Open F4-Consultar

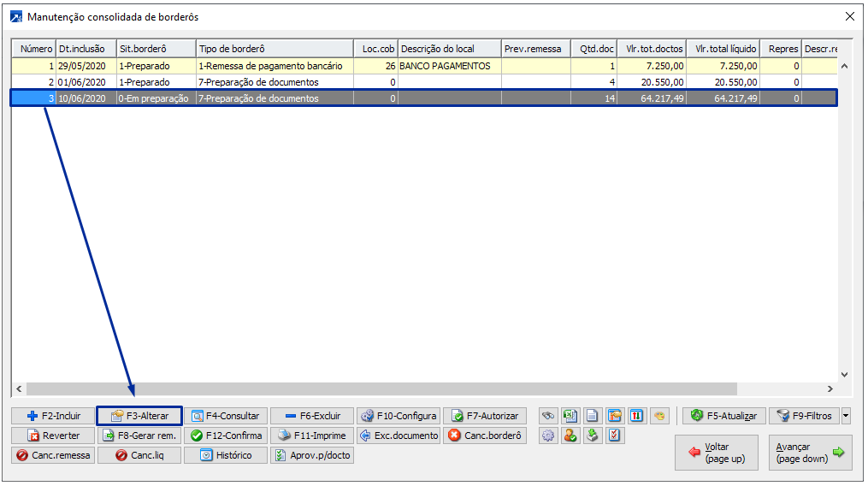tap(226, 416)
